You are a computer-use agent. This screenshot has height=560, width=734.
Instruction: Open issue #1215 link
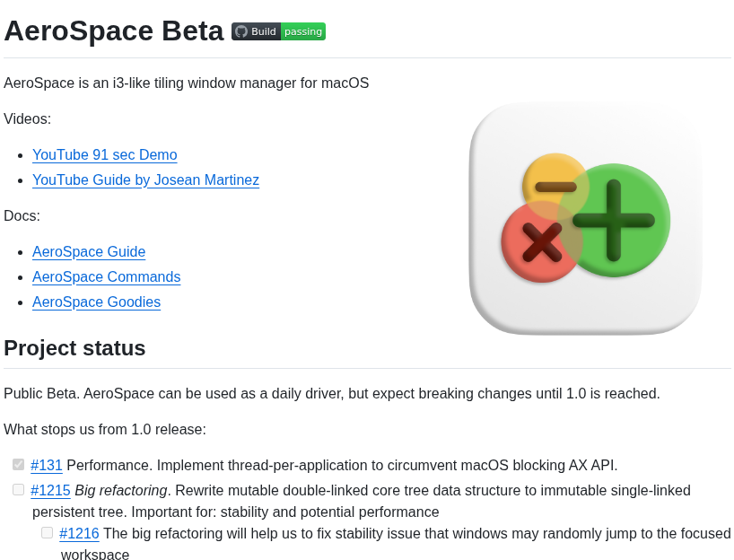tap(50, 490)
